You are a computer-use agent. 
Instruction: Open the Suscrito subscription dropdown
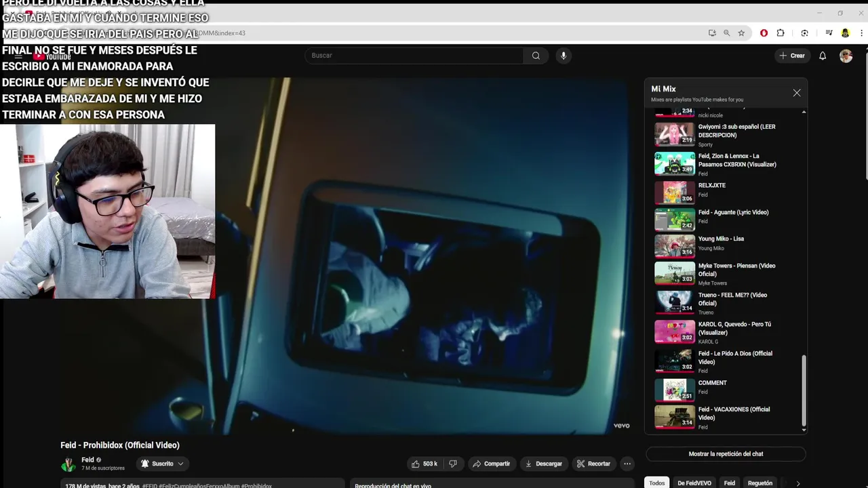[x=162, y=464]
